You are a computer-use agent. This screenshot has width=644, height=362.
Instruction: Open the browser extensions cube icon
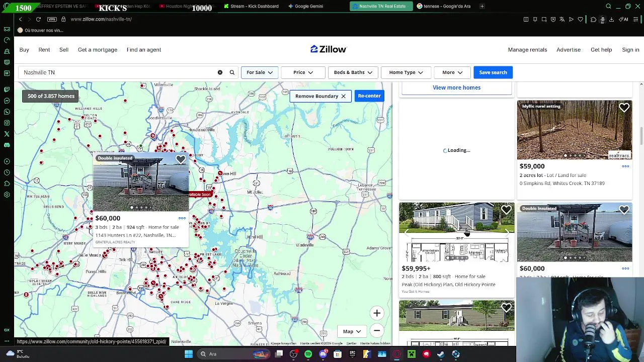(593, 19)
